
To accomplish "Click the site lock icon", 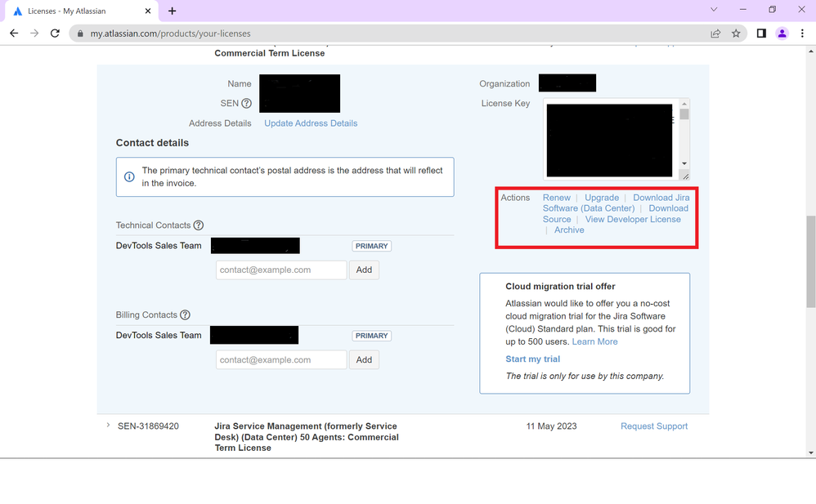I will [80, 33].
